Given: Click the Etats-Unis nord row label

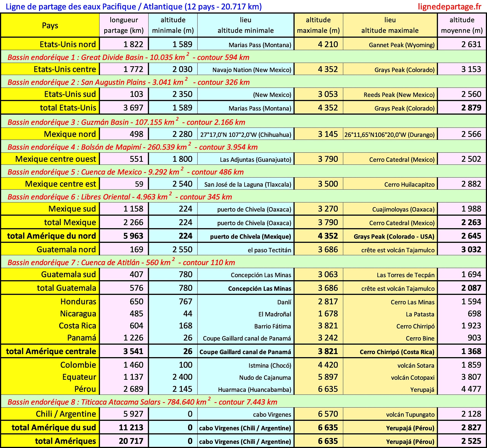Looking at the screenshot, I should pos(68,44).
